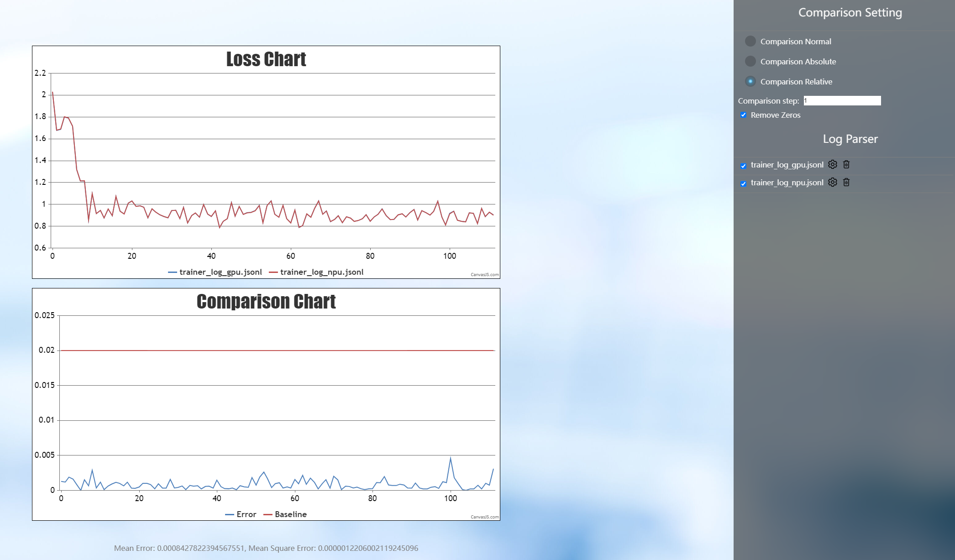Delete trainer_log_gpu.jsonl with trash icon
Image resolution: width=955 pixels, height=560 pixels.
coord(846,164)
